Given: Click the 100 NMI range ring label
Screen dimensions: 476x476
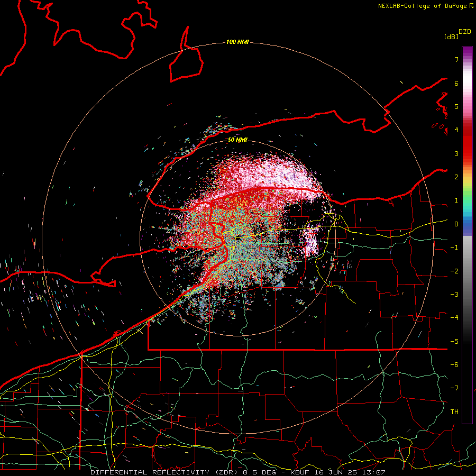Looking at the screenshot, I should click(x=237, y=42).
